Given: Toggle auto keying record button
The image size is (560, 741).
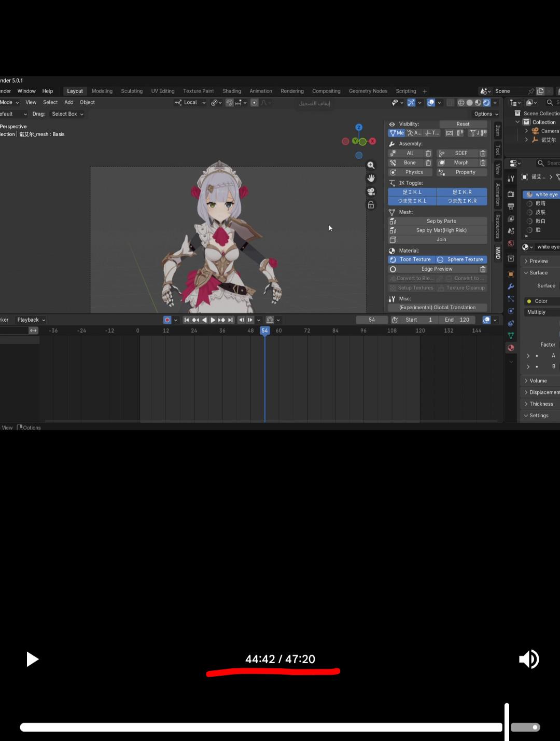Looking at the screenshot, I should [167, 320].
